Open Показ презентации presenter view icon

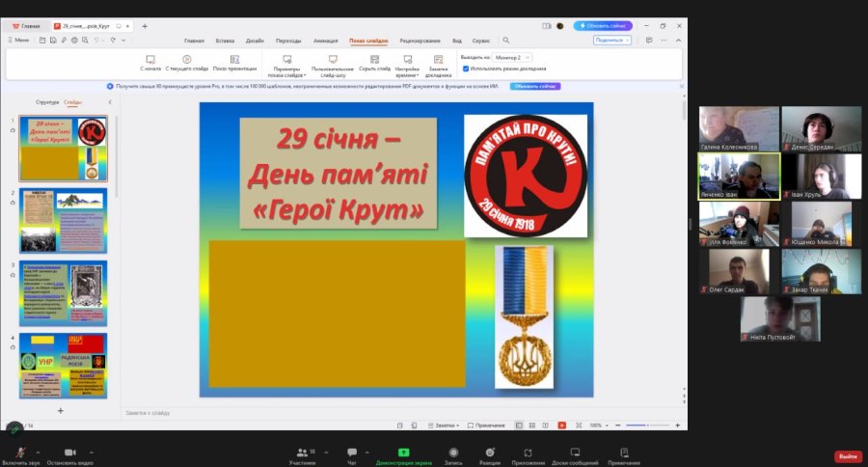[234, 59]
